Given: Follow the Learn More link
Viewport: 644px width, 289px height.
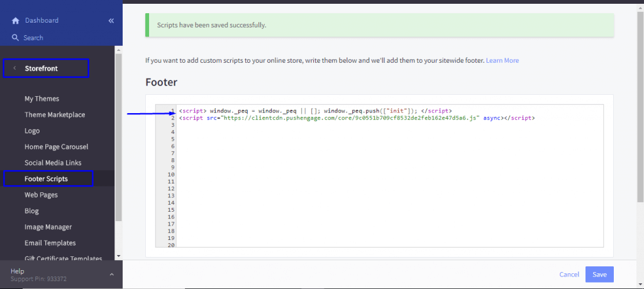Looking at the screenshot, I should [502, 60].
